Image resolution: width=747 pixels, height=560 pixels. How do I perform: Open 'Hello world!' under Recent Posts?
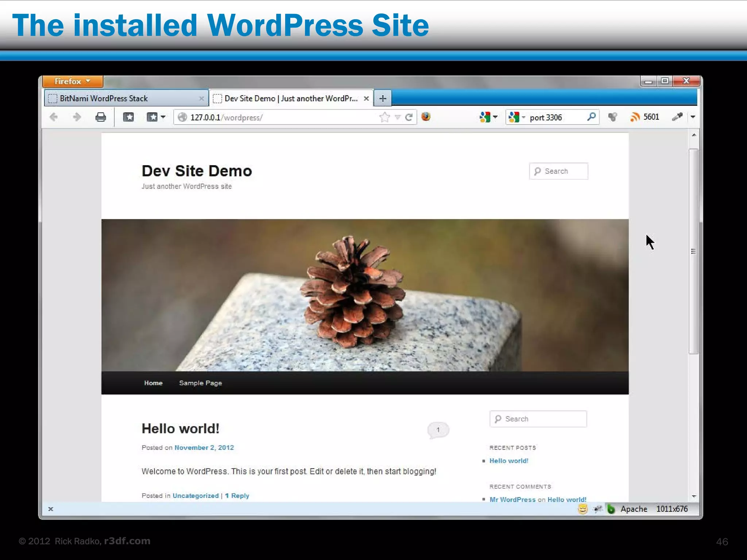(x=509, y=460)
